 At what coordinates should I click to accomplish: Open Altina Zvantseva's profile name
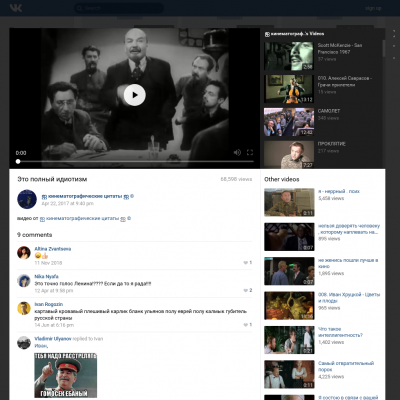53,249
